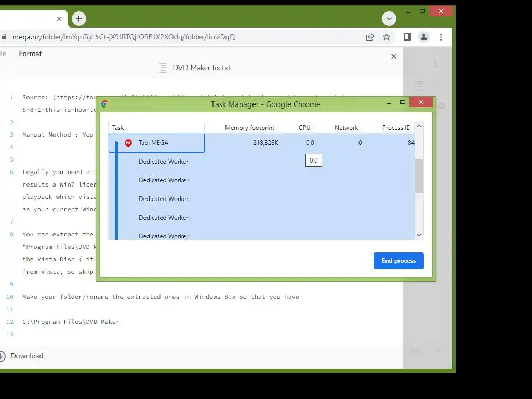Click the DVD Maker fix.txt file icon
Viewport: 532px width, 399px height.
click(x=163, y=68)
